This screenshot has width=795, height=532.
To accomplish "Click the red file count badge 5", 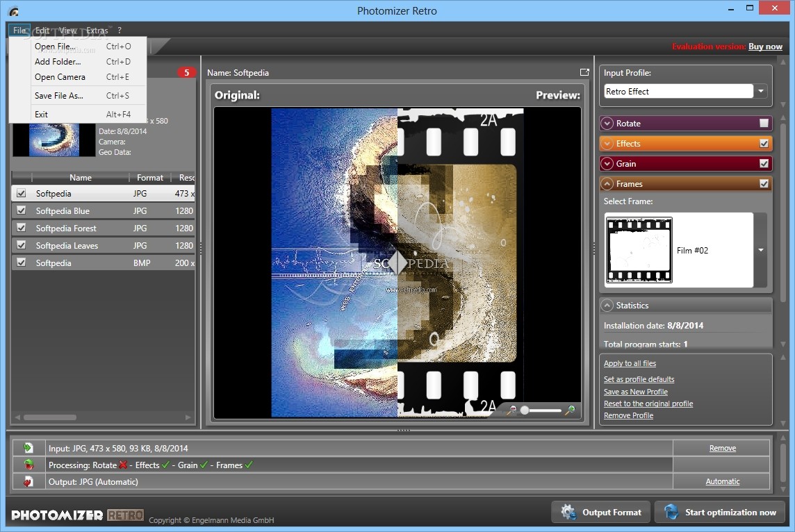I will tap(186, 72).
